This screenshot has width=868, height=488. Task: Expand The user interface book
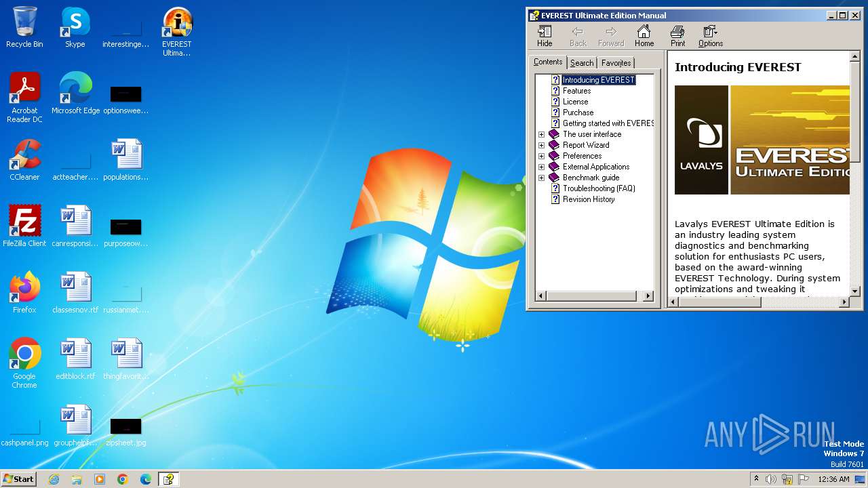click(542, 134)
